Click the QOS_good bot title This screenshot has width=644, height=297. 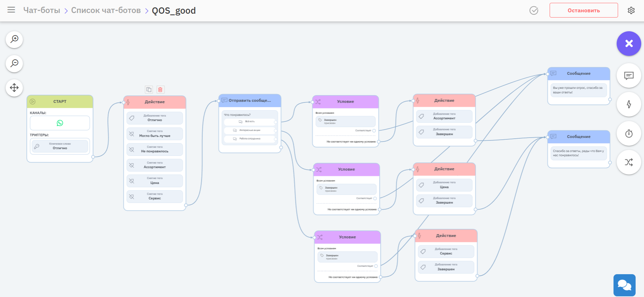[174, 11]
